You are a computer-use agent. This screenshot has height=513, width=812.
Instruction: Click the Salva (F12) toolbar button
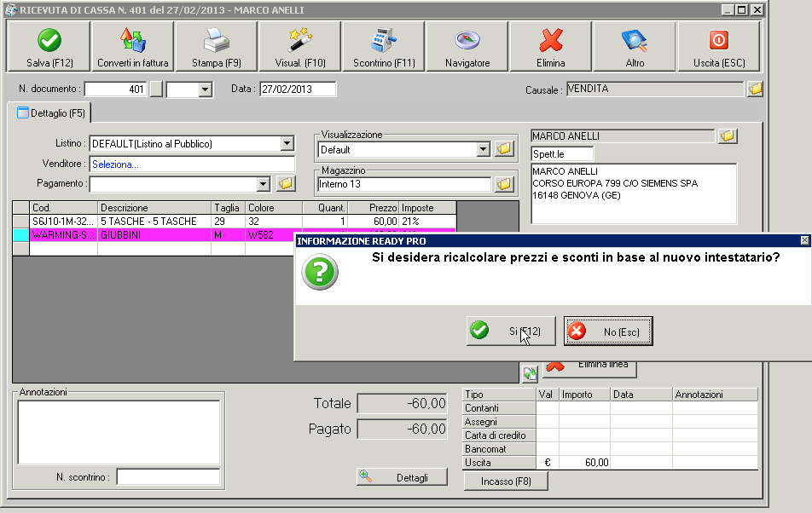(x=49, y=47)
